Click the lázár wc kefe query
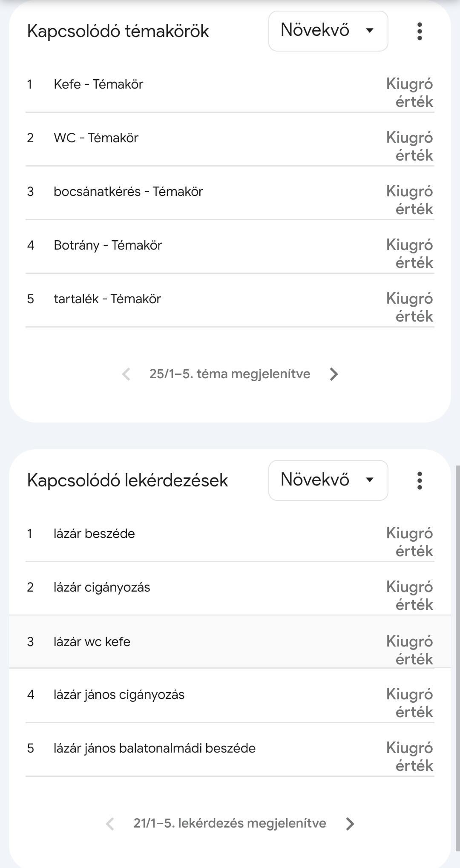 click(92, 642)
